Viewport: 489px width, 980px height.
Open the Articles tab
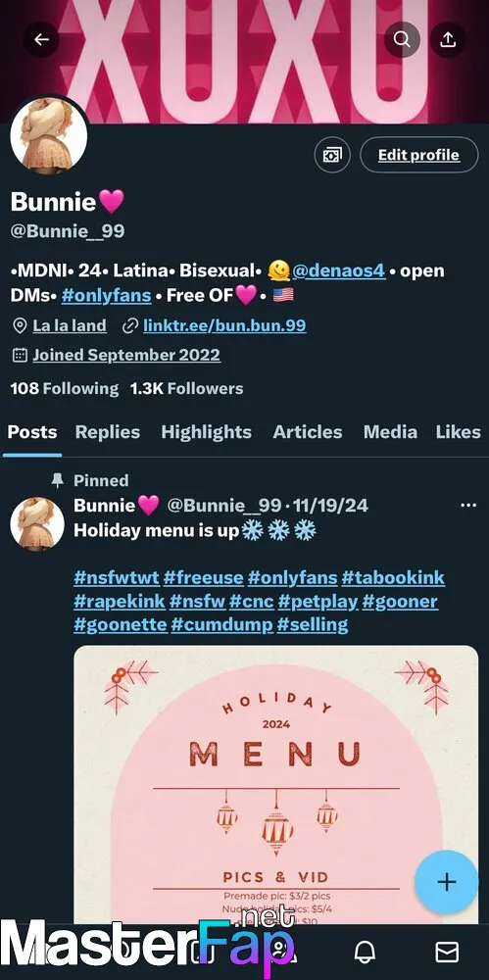pos(307,432)
